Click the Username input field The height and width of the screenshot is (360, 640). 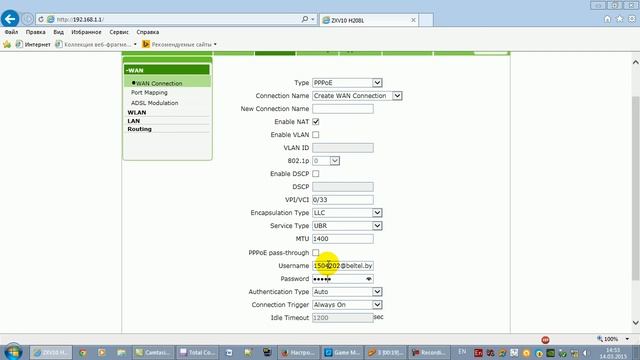pos(343,266)
